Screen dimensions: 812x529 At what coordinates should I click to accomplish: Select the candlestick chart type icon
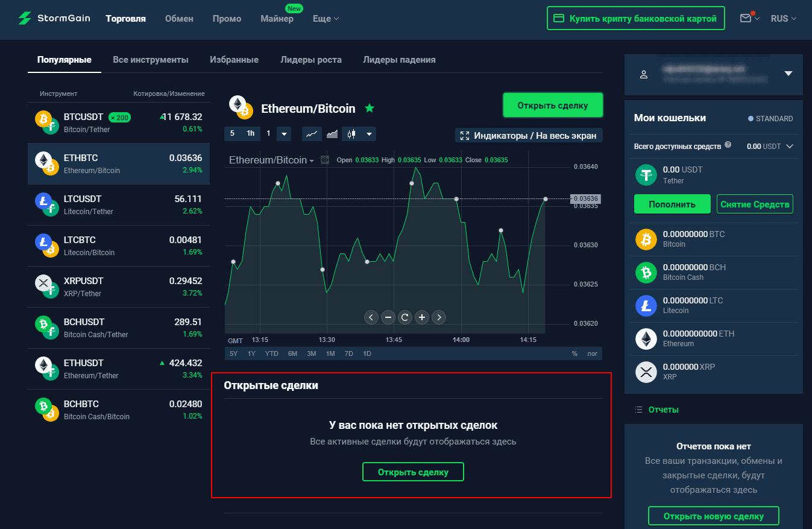352,134
